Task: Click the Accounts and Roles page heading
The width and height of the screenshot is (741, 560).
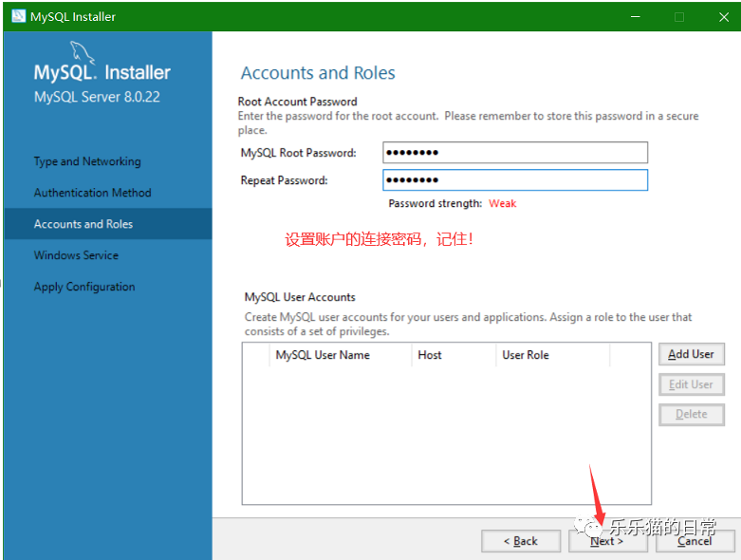Action: [x=318, y=73]
